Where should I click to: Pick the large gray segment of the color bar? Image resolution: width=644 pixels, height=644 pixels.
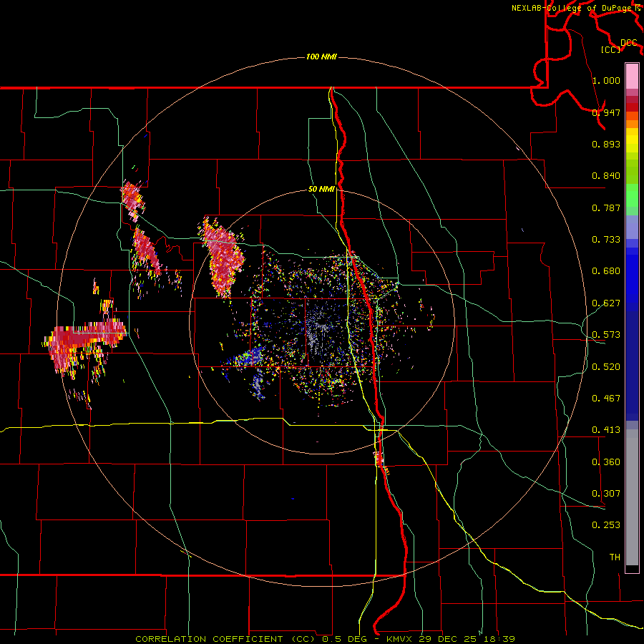pyautogui.click(x=632, y=497)
